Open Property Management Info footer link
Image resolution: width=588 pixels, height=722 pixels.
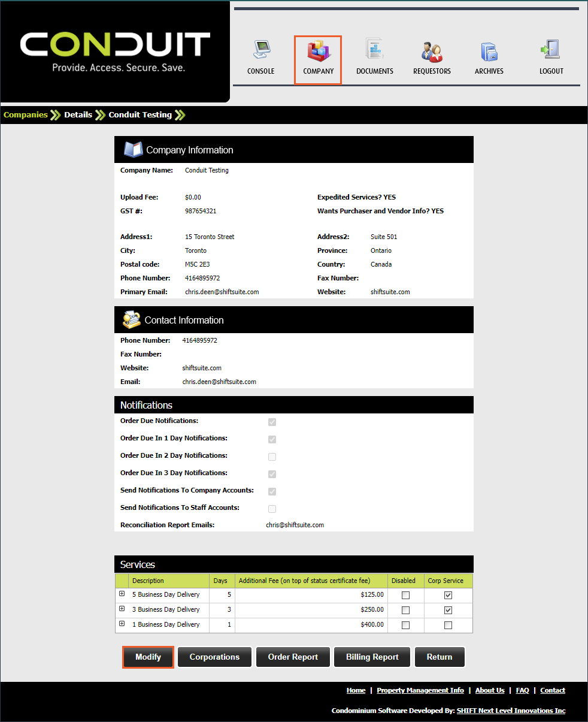click(x=420, y=690)
